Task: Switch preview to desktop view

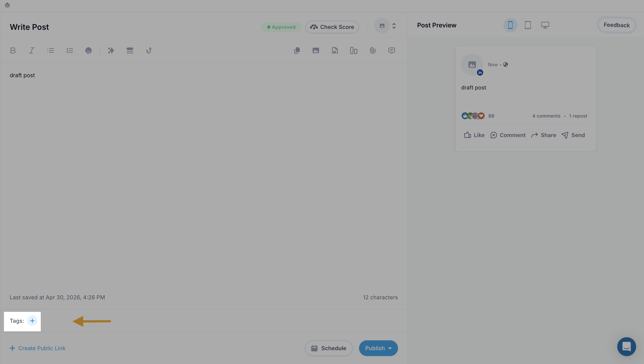Action: coord(545,25)
